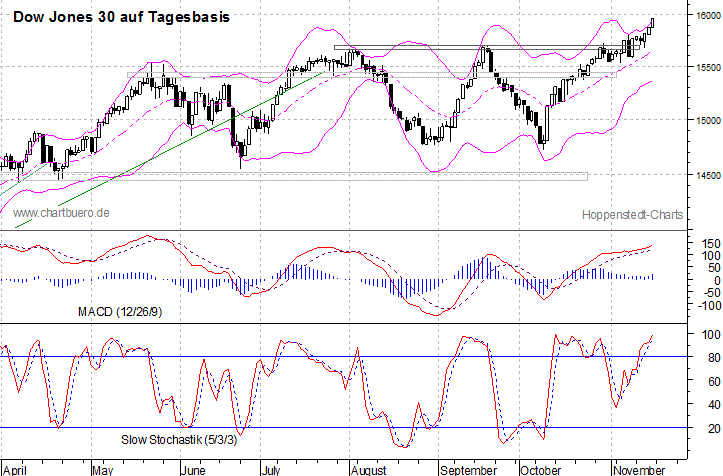Viewport: 723px width, 476px height.
Task: Click the October label on the time axis
Action: (x=540, y=470)
